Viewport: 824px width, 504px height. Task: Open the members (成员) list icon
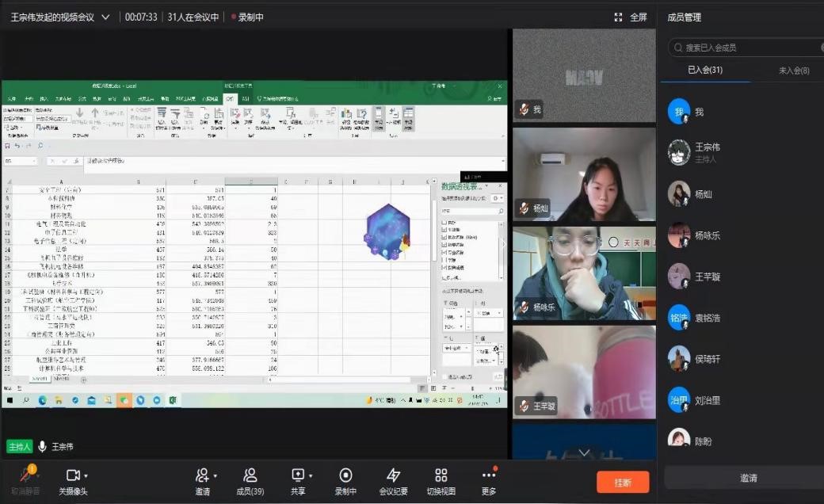tap(250, 475)
